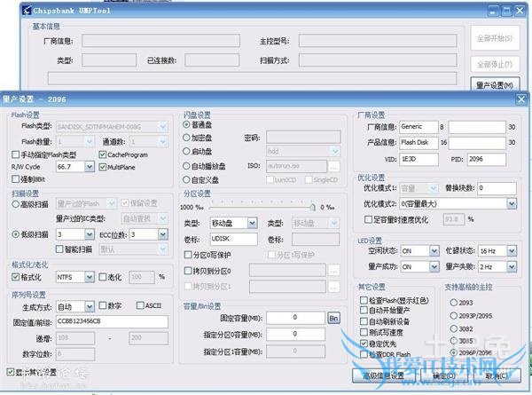Click 取消(C) button
The width and height of the screenshot is (532, 395).
(x=497, y=375)
